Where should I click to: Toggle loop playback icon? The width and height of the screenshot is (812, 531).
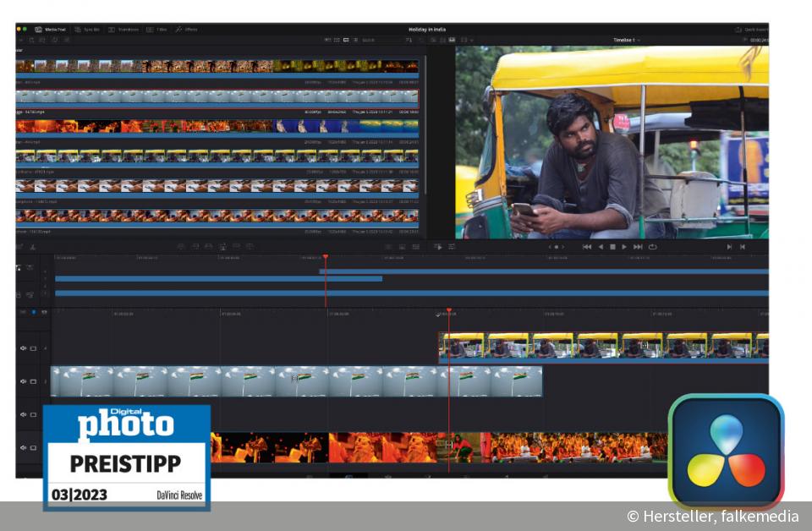652,247
